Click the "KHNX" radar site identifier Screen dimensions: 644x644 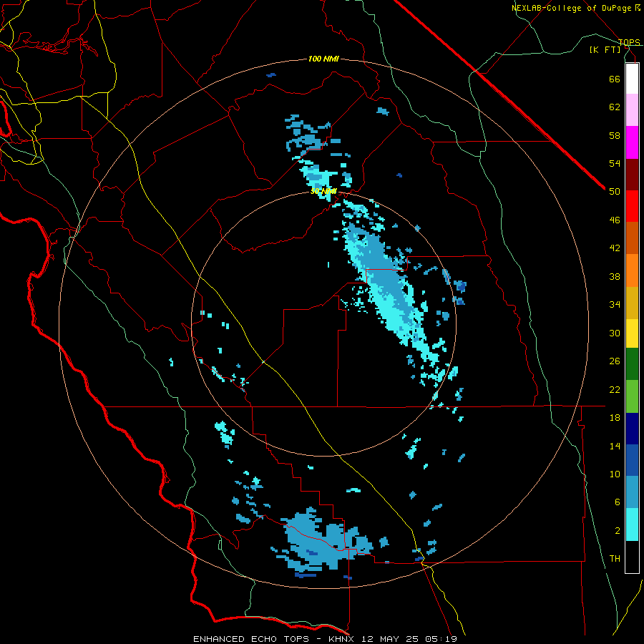[343, 639]
